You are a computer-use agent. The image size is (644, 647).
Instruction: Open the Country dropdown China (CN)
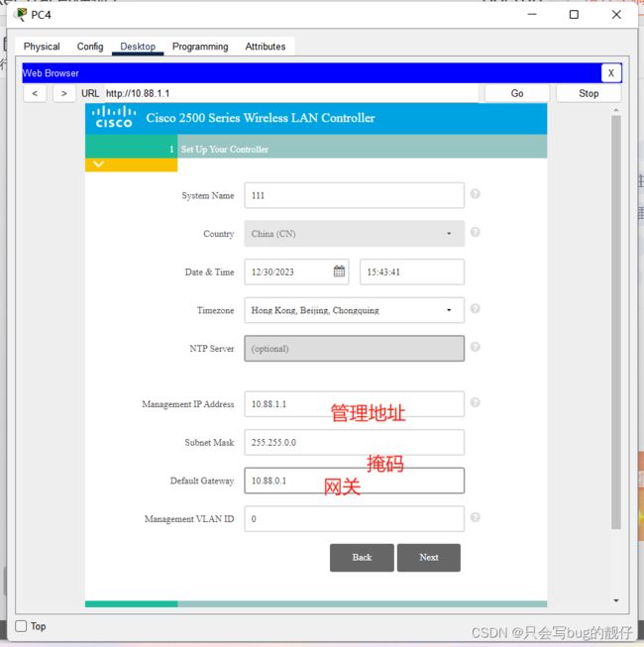point(354,234)
